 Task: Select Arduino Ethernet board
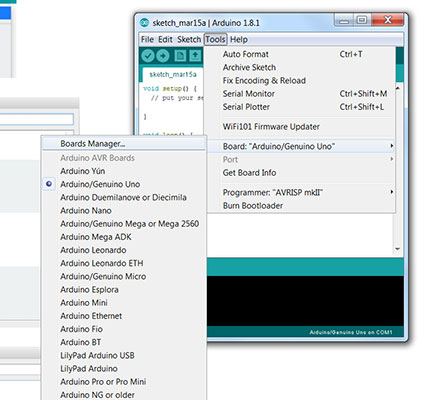click(x=124, y=316)
